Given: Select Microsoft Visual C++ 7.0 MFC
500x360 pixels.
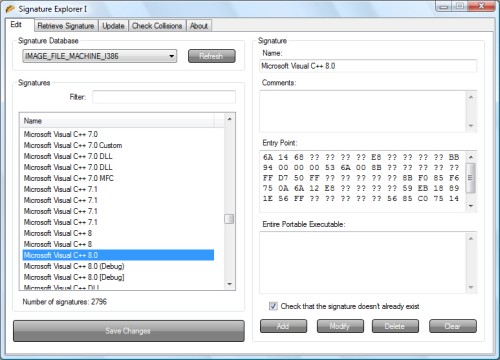Looking at the screenshot, I should pyautogui.click(x=118, y=178).
